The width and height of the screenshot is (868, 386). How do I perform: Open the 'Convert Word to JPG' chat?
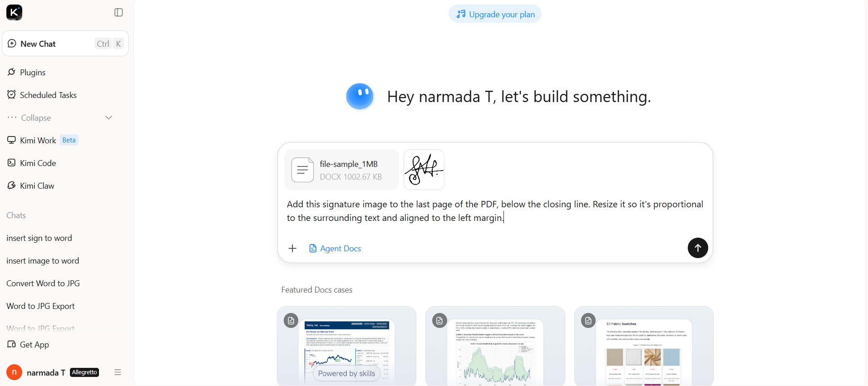[x=43, y=283]
